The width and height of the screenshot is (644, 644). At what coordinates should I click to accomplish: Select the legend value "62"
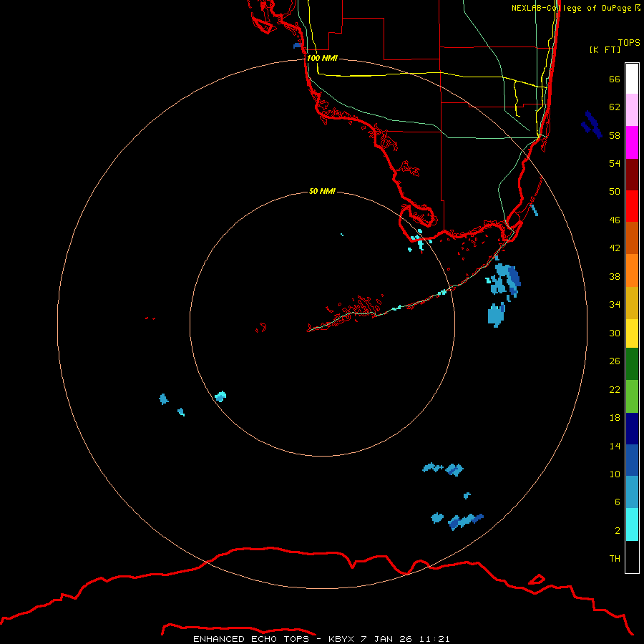coord(615,107)
